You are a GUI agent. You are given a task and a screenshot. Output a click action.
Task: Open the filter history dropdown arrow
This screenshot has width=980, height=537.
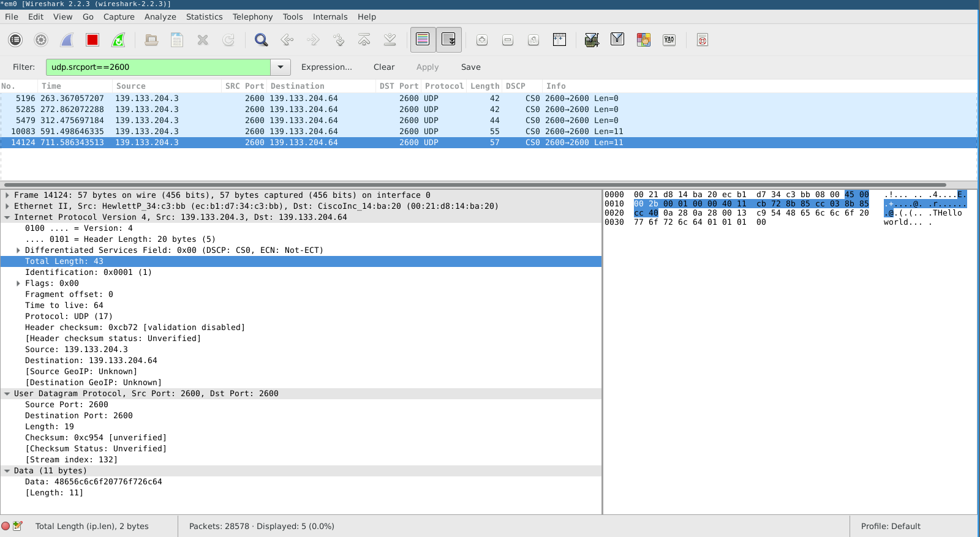[x=281, y=67]
